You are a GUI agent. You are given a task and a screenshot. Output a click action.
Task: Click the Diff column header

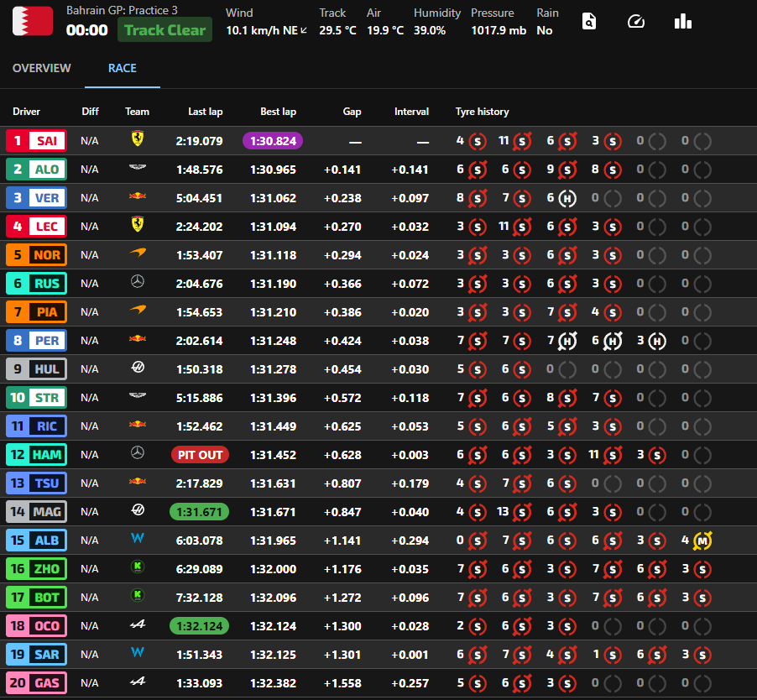(x=91, y=112)
